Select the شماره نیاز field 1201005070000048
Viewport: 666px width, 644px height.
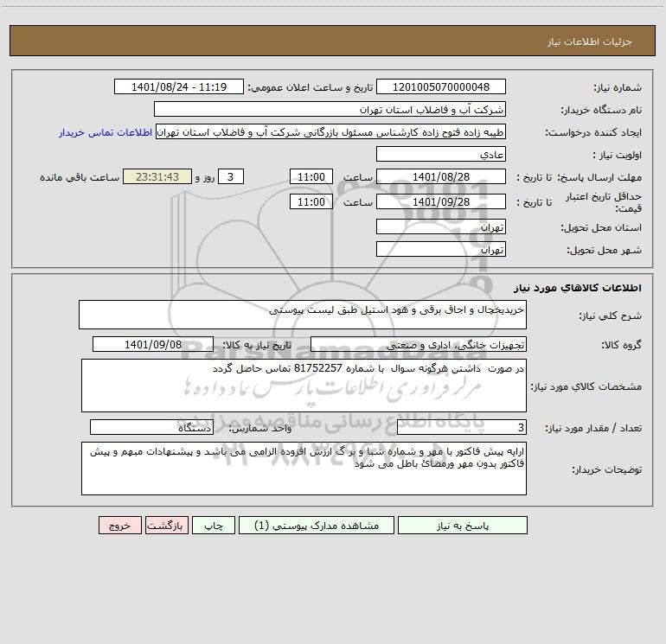pos(441,86)
